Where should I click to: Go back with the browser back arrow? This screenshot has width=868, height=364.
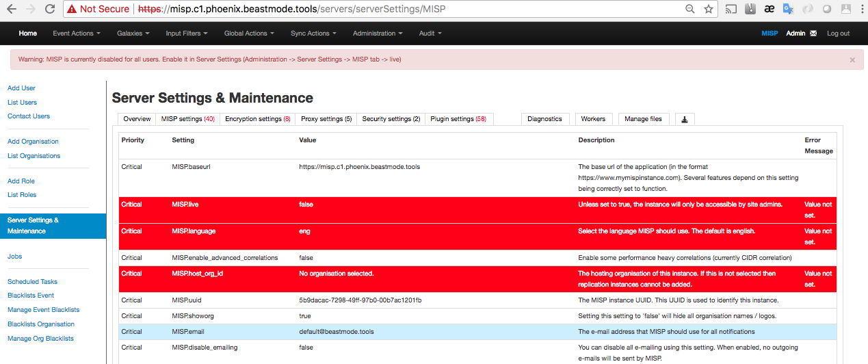[12, 10]
